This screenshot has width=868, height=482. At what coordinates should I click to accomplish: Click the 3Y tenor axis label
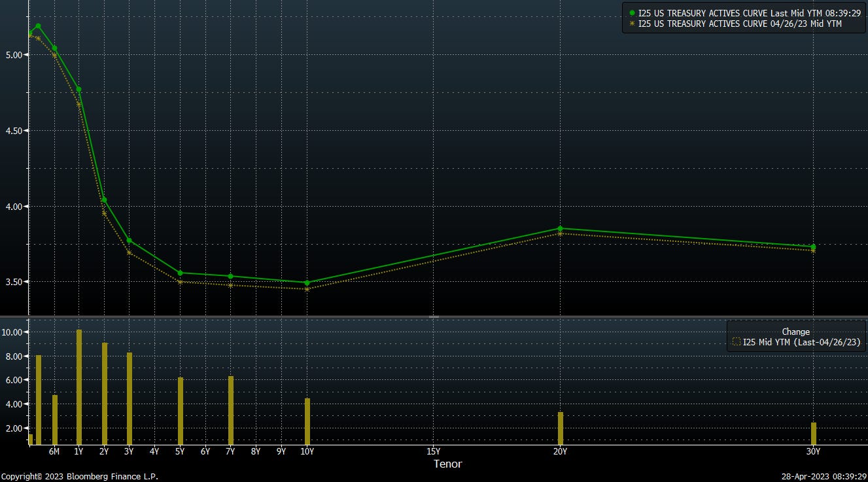click(130, 451)
